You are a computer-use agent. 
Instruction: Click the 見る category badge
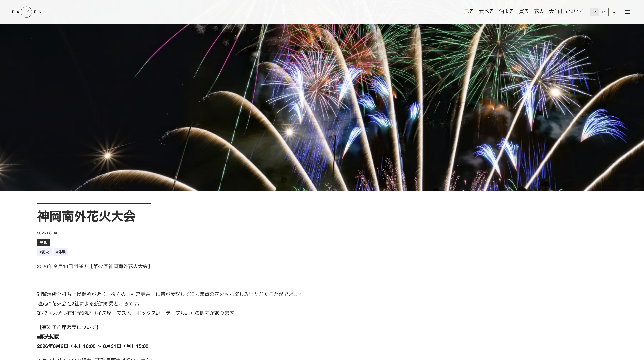43,243
